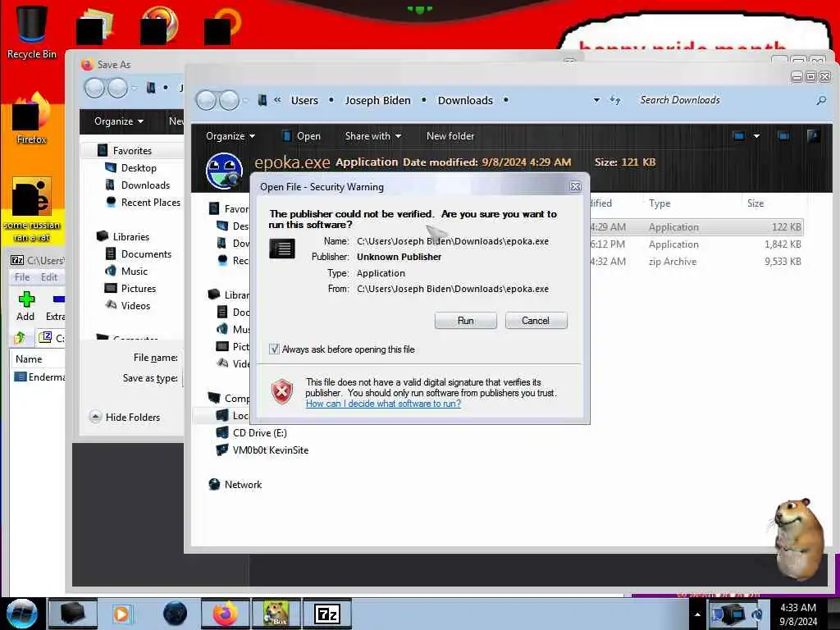
Task: Open Recycle Bin on the desktop
Action: (x=31, y=31)
